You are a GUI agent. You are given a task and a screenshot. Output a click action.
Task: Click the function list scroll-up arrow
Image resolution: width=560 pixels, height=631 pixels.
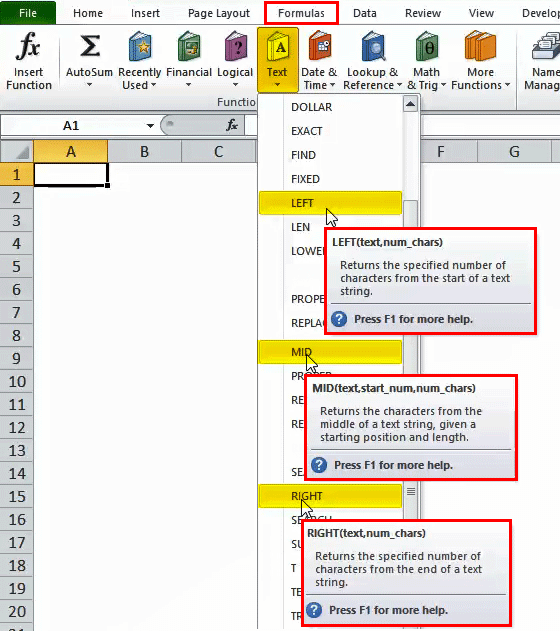(x=410, y=104)
